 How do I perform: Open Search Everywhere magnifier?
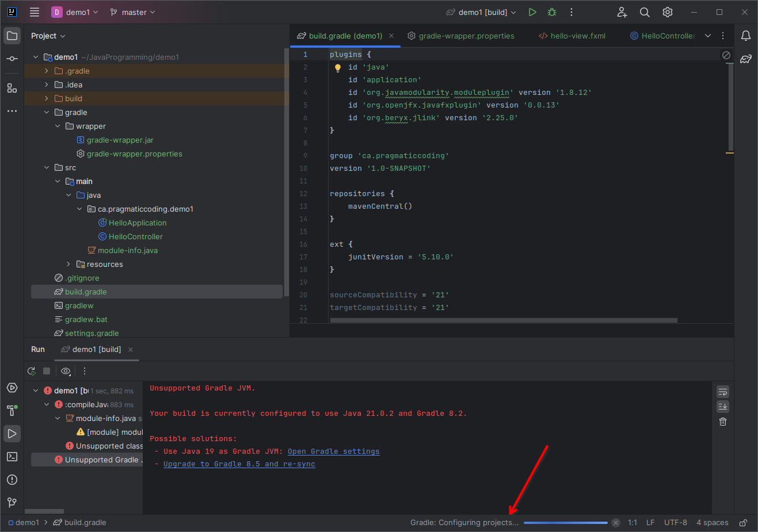pos(645,12)
